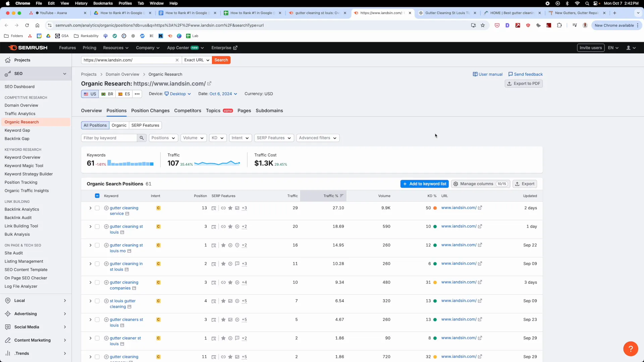This screenshot has width=644, height=362.
Task: Switch to the Subdomains tab
Action: [x=269, y=111]
